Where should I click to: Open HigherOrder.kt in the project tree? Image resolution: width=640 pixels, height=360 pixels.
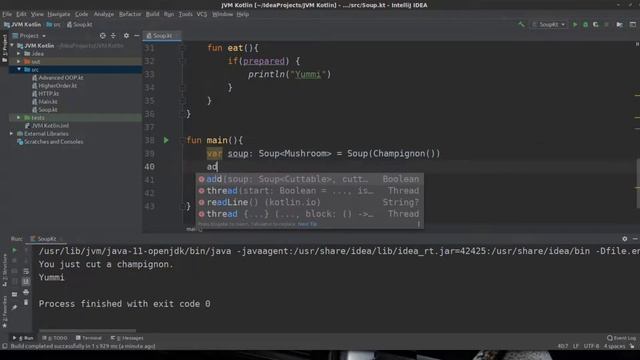point(54,86)
